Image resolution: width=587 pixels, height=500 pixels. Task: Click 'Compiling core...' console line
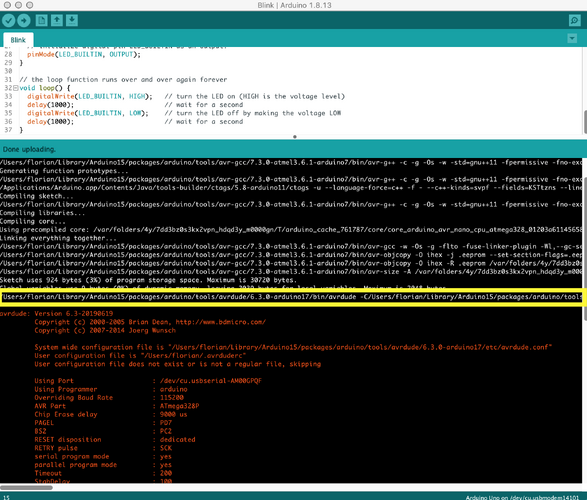coord(33,221)
